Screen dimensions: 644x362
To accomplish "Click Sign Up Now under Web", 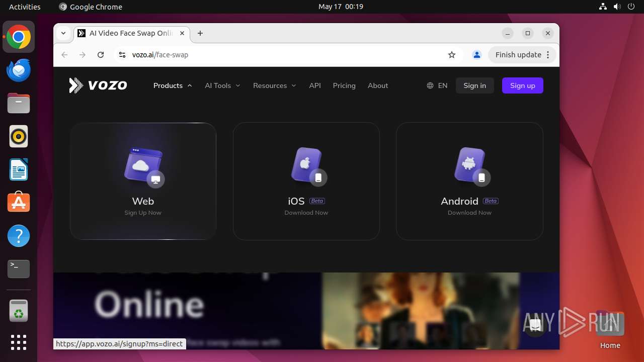I will point(143,213).
